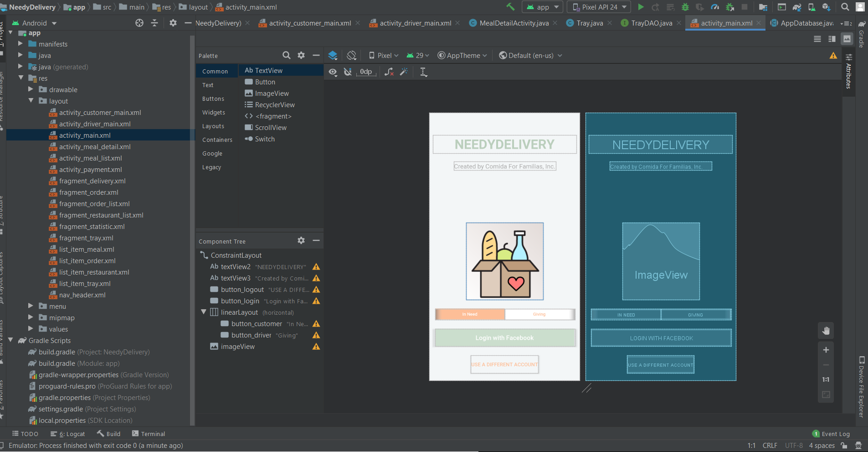868x452 pixels.
Task: Select the Containers palette category
Action: coord(217,140)
